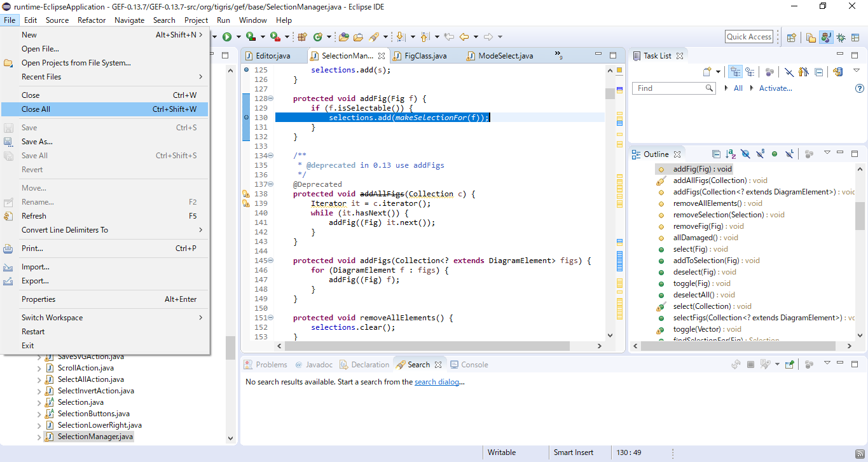Switch to the Console tab

point(469,365)
